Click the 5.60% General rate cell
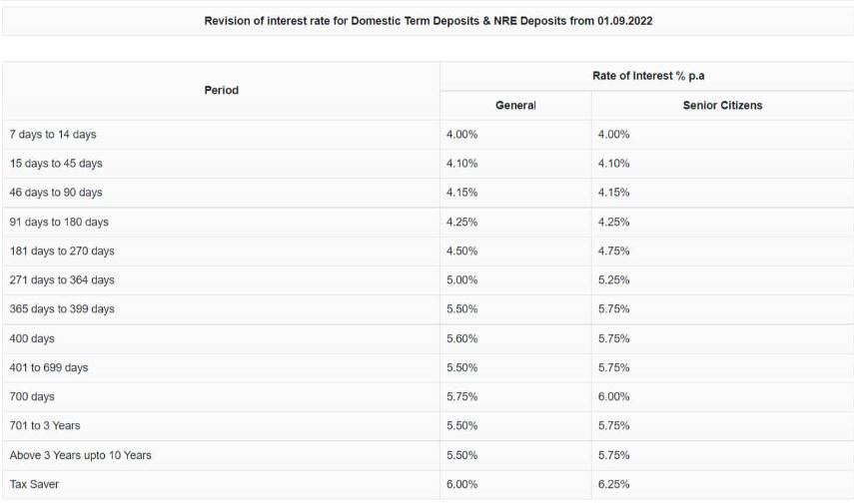 point(462,338)
